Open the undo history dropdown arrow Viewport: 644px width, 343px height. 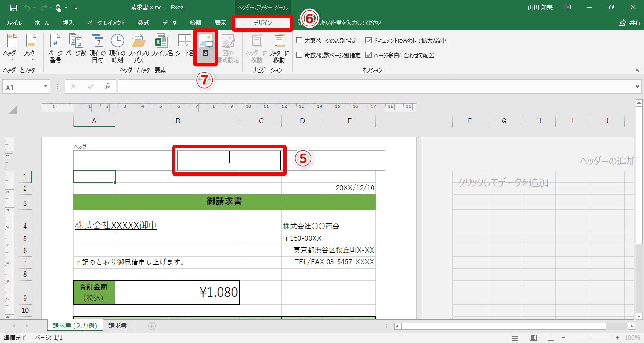click(35, 8)
